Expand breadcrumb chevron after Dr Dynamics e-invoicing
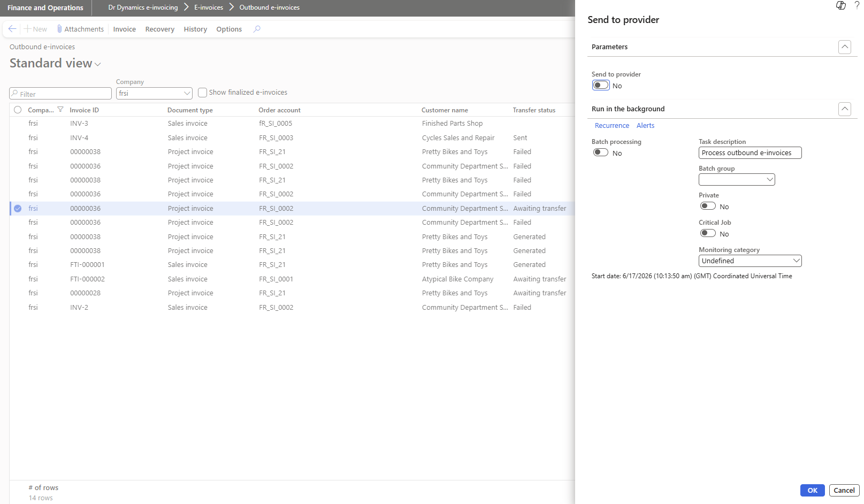This screenshot has height=504, width=864. pyautogui.click(x=187, y=7)
